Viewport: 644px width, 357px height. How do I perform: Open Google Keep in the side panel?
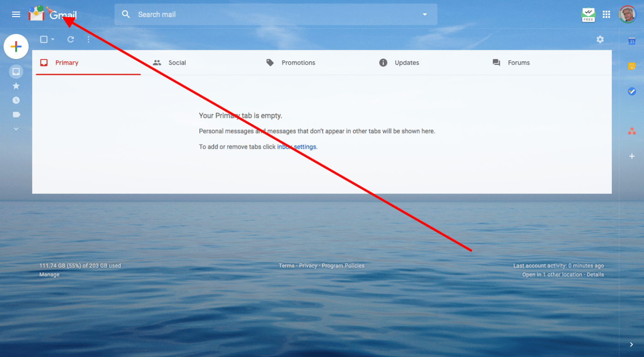click(632, 66)
